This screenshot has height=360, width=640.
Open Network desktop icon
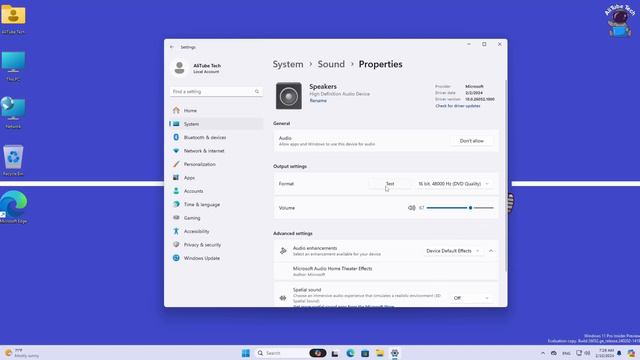pos(13,113)
